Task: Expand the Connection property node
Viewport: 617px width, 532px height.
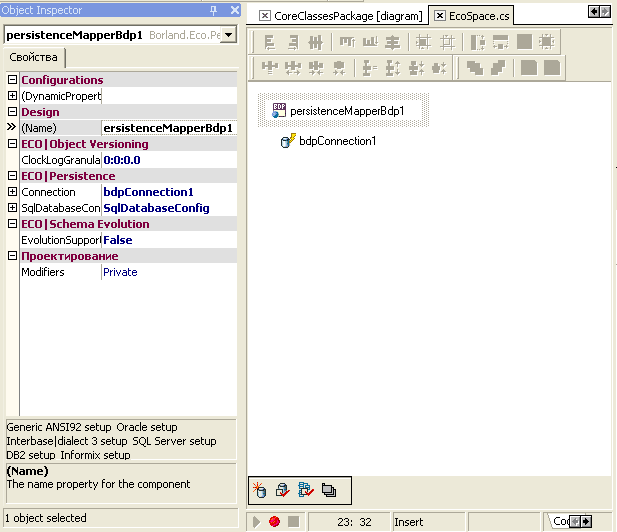Action: 13,192
